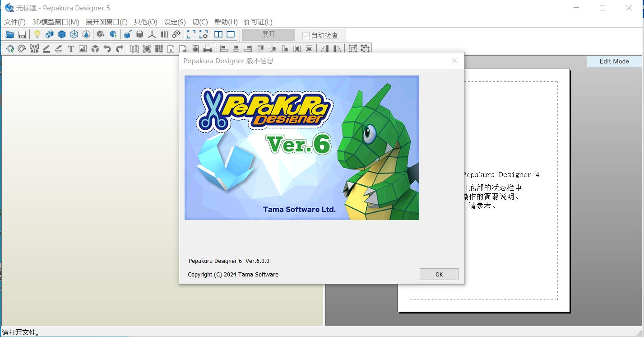Click the group parts dashed frame icon
Viewport: 644px width, 337px height.
(x=353, y=49)
